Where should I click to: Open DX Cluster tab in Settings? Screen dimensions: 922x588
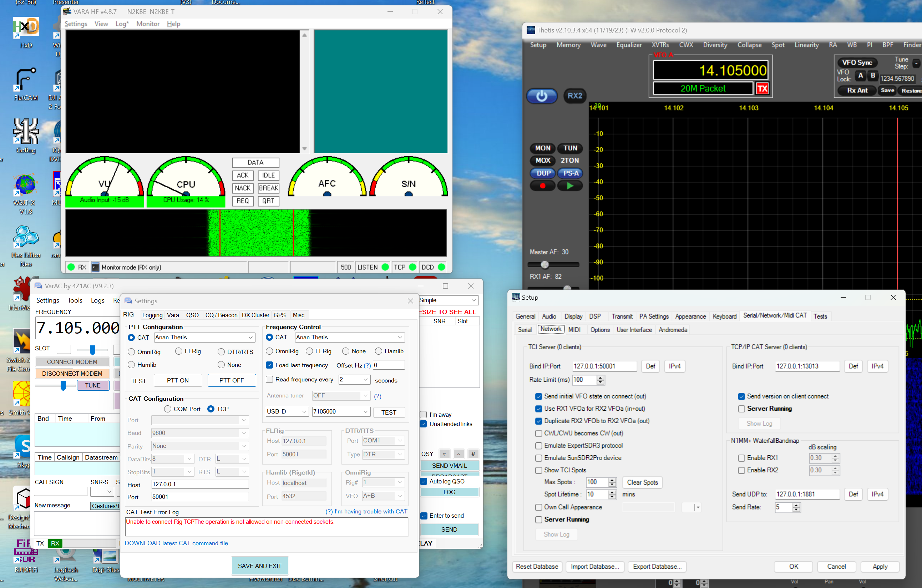[x=255, y=315]
